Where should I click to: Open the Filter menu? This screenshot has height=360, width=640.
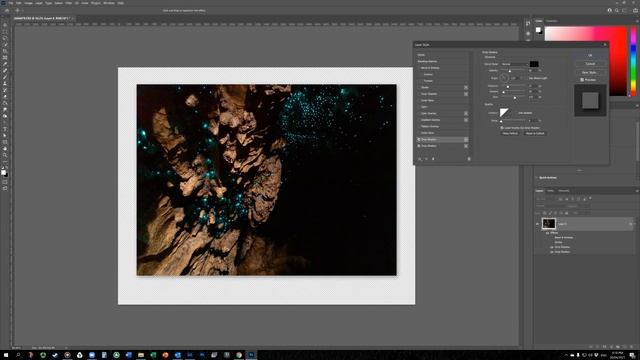click(69, 3)
